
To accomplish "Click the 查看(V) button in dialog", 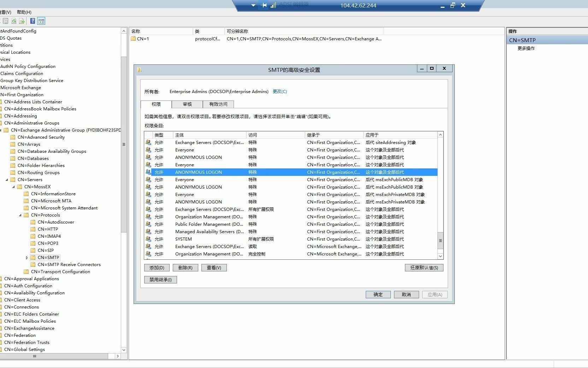I will [x=214, y=268].
